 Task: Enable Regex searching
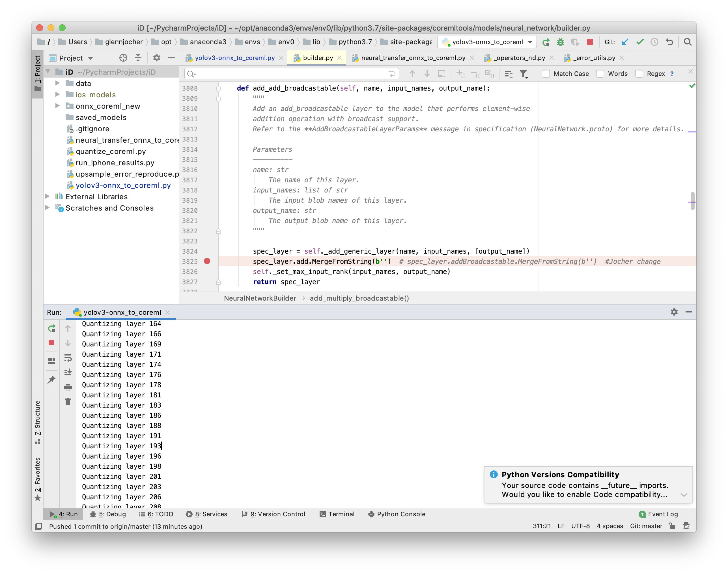[x=639, y=74]
